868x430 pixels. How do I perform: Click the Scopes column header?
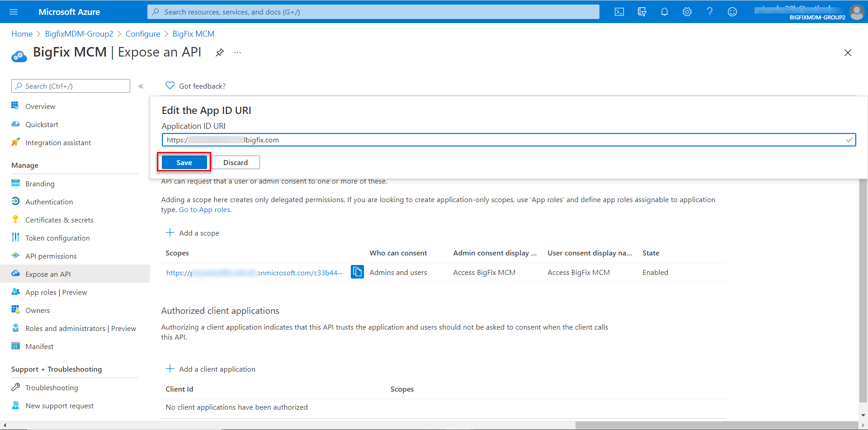click(177, 253)
